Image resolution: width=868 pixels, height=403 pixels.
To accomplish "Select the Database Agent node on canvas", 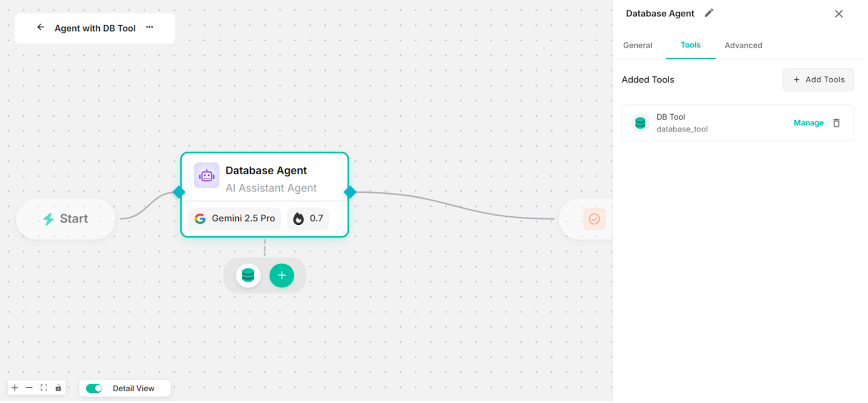I will pyautogui.click(x=265, y=195).
